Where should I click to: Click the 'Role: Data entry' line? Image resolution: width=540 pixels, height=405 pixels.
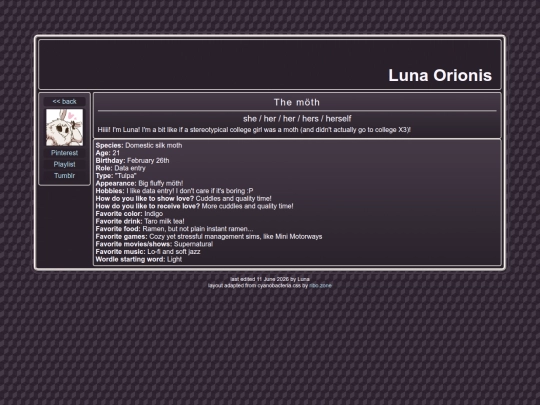coord(121,168)
